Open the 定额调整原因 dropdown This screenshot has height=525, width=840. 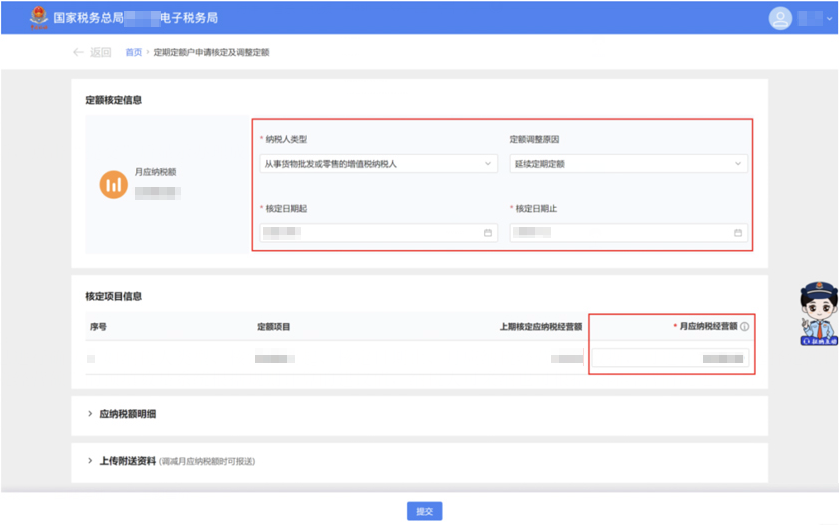(627, 163)
